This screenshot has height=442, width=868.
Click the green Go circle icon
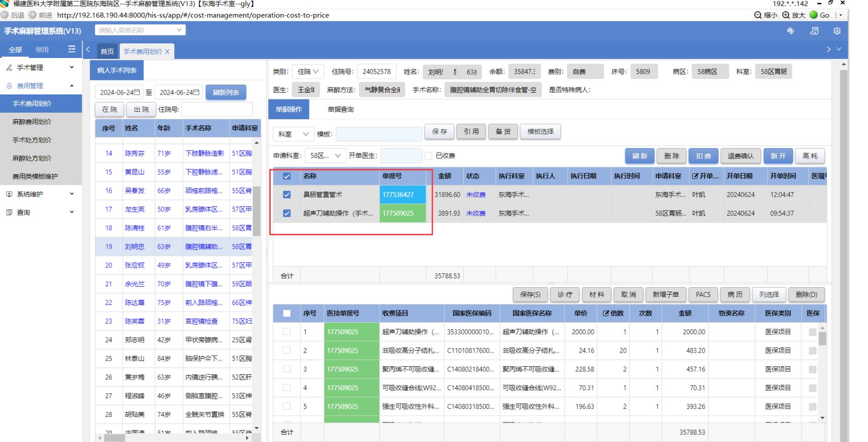[814, 15]
